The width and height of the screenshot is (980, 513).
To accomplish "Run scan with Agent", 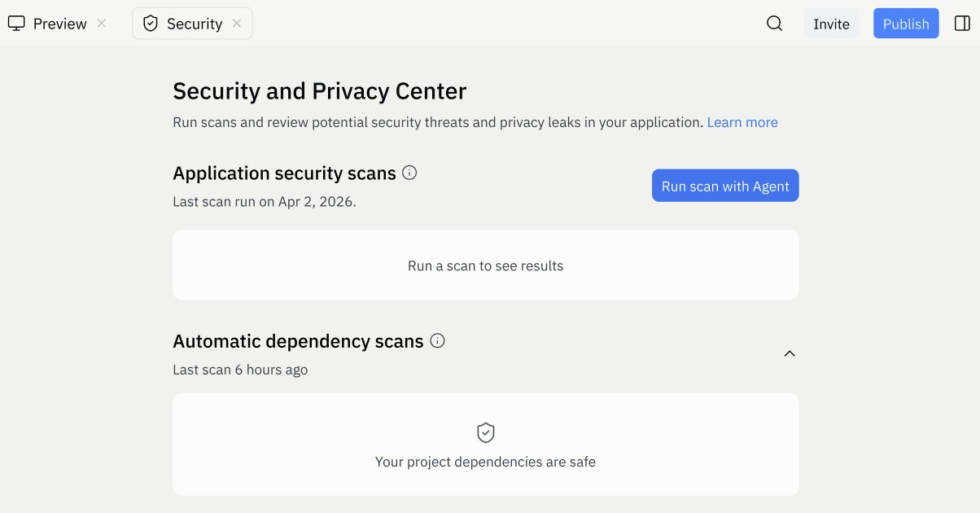I will (x=725, y=186).
